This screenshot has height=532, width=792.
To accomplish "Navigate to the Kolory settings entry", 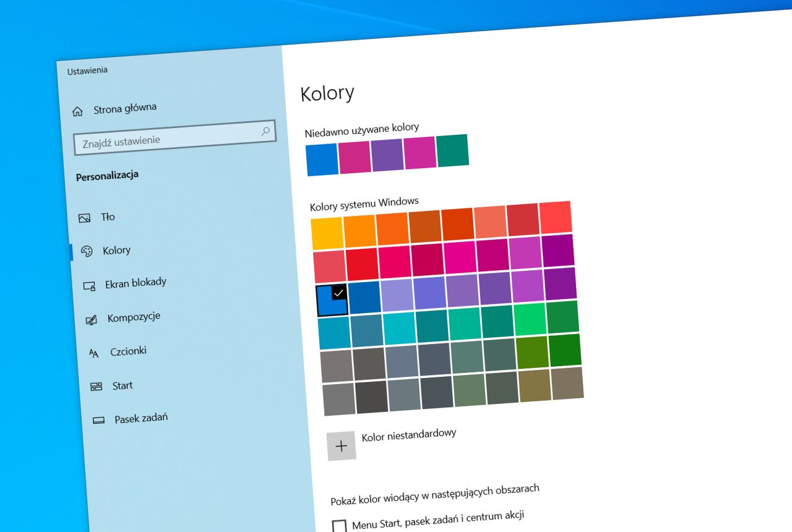I will (118, 250).
